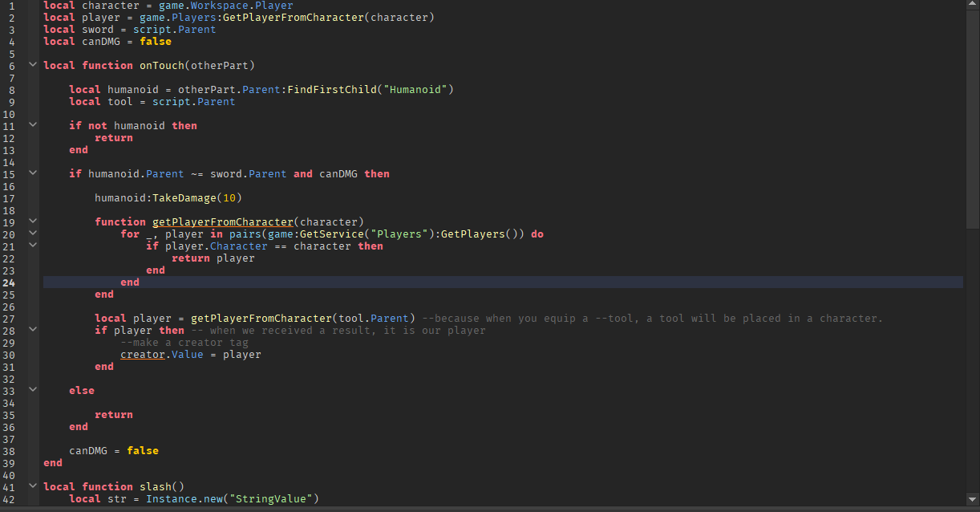Image resolution: width=980 pixels, height=512 pixels.
Task: Click 'return player' on line 22
Action: pyautogui.click(x=213, y=258)
